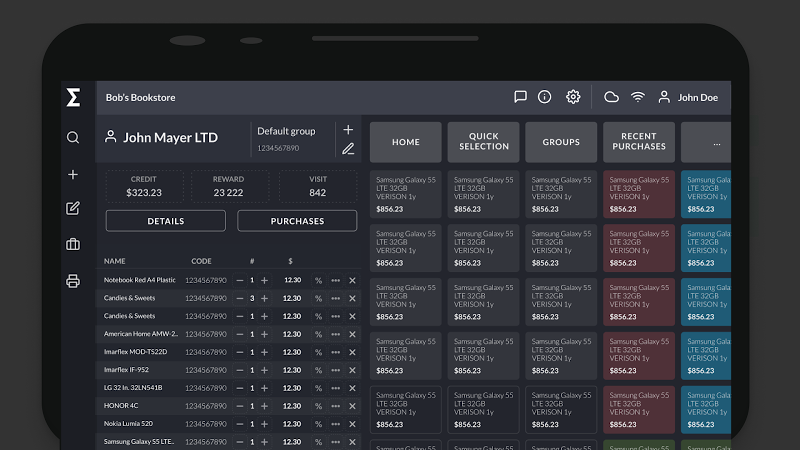
Task: Switch to the RECENT PURCHASES tab
Action: click(639, 142)
